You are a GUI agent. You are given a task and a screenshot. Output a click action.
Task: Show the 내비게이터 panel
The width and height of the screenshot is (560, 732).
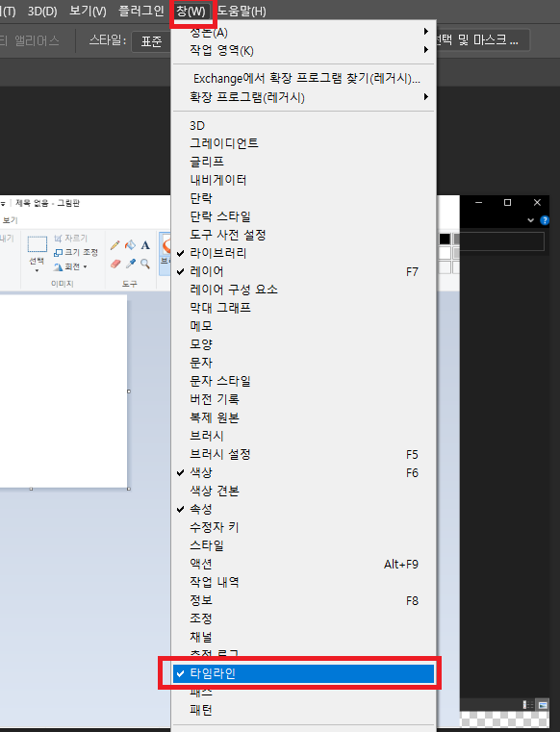pos(304,180)
